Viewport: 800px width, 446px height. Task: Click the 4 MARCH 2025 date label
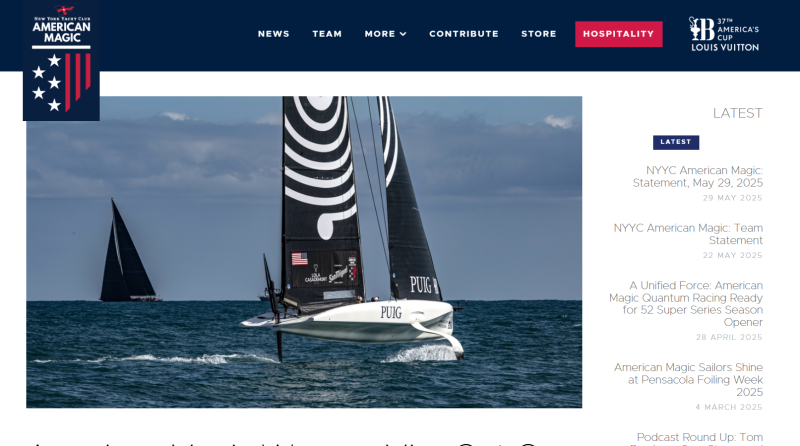click(x=729, y=407)
